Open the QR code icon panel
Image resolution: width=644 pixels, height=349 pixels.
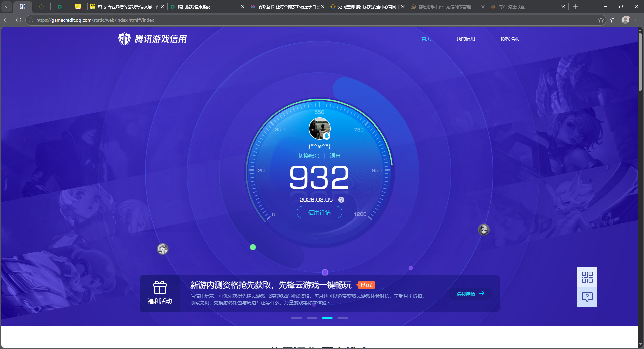(x=587, y=277)
